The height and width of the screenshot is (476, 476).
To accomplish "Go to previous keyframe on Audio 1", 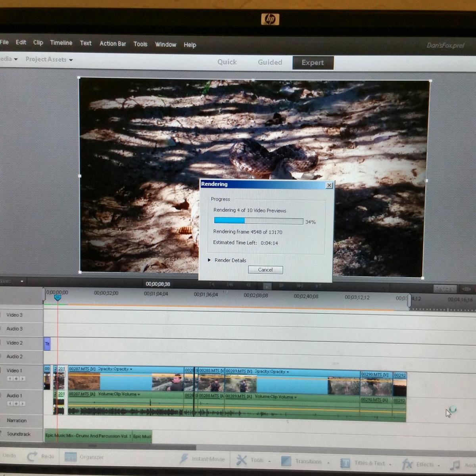I will click(10, 403).
